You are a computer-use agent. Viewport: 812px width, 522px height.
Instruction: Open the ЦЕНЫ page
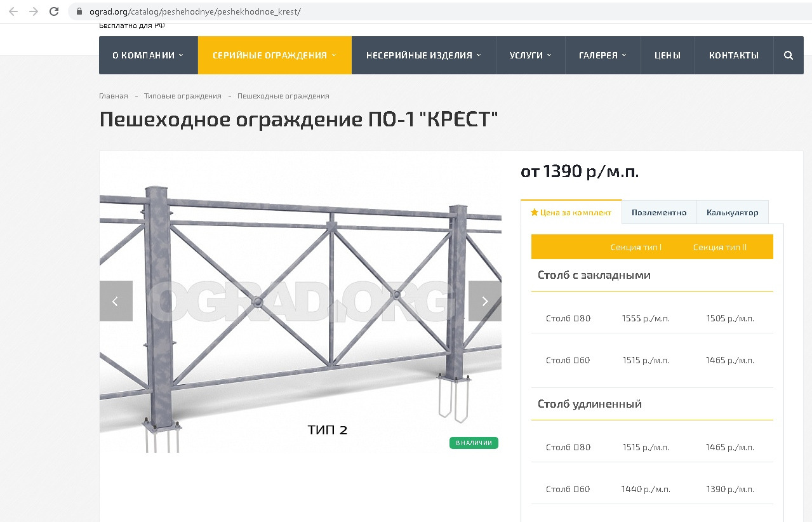tap(667, 55)
